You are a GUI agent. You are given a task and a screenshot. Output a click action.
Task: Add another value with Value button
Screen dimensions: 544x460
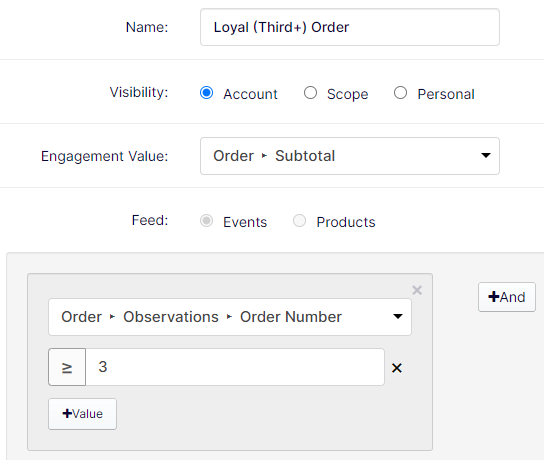pos(83,414)
